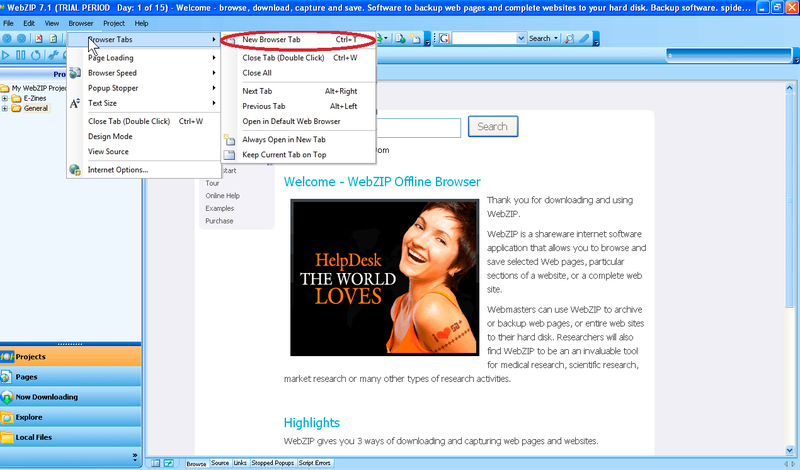The width and height of the screenshot is (800, 470).
Task: Click the Browser Speed globe icon in menu
Action: (x=75, y=73)
